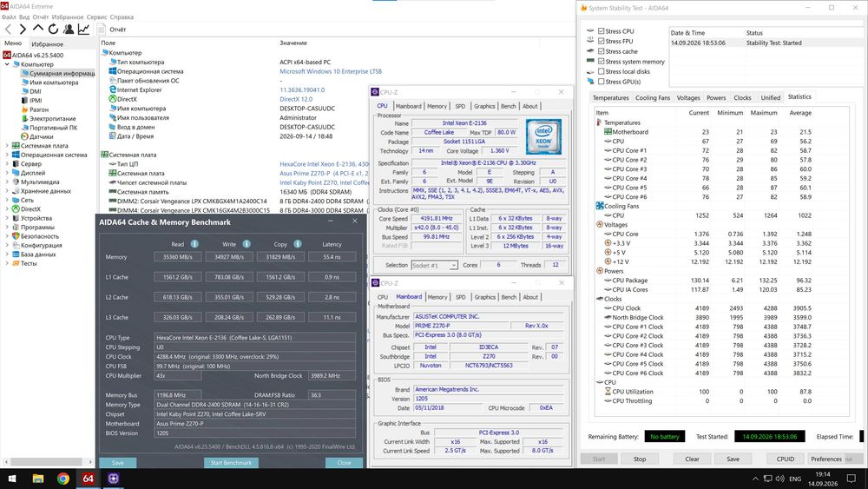Screen dimensions: 868x489
Task: Click Copy info icon in Cache & Memory Benchmark
Action: pyautogui.click(x=298, y=244)
